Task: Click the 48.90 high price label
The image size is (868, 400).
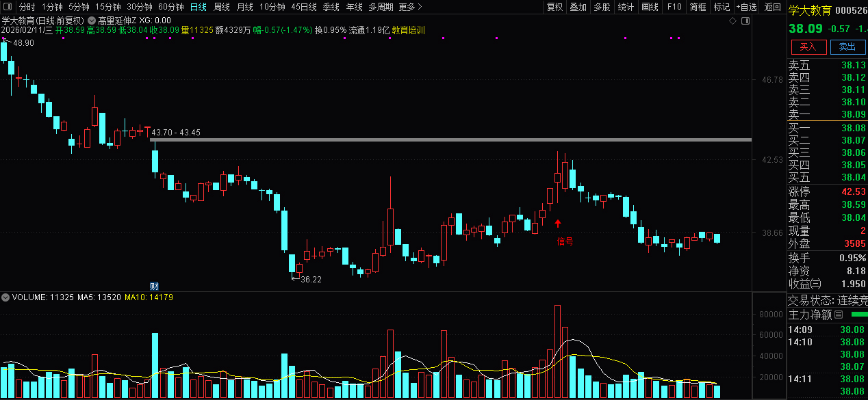Action: [x=23, y=43]
